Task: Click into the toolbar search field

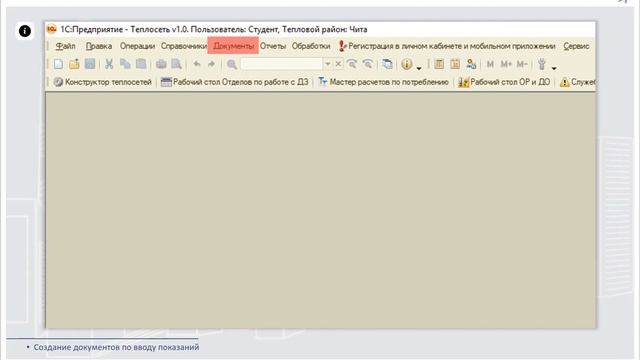Action: coord(282,64)
